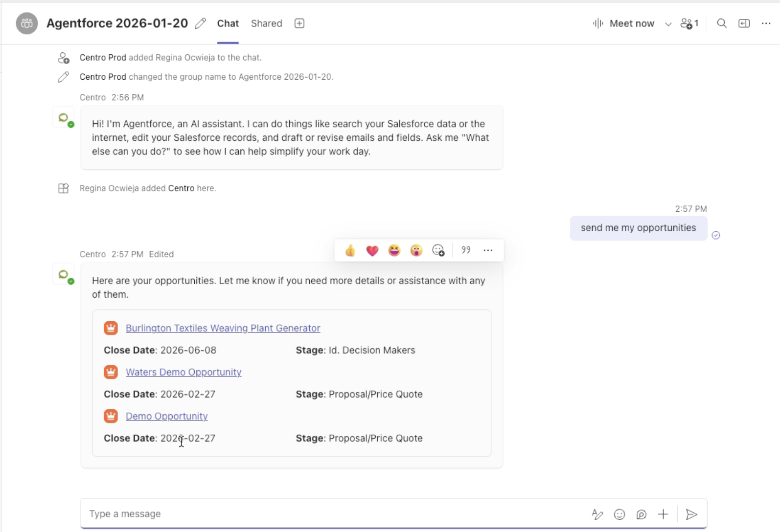Click the Agentforce greeting message bubble
The width and height of the screenshot is (780, 532).
[292, 137]
